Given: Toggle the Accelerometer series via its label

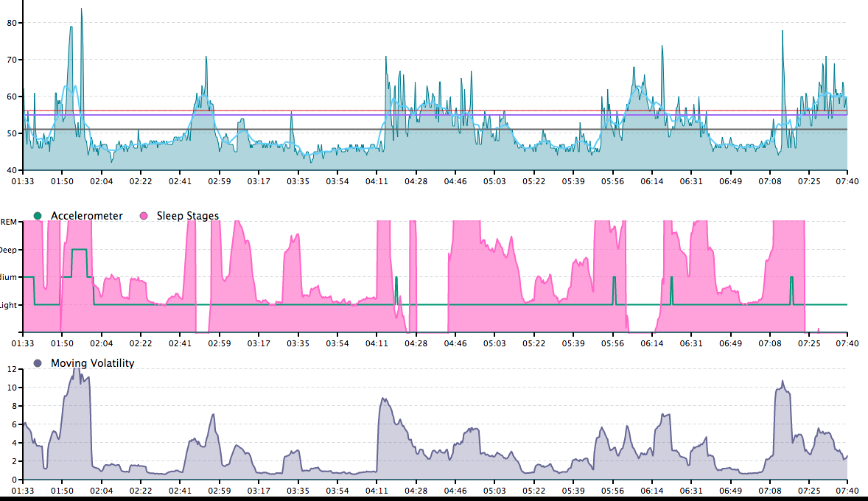Looking at the screenshot, I should tap(86, 216).
